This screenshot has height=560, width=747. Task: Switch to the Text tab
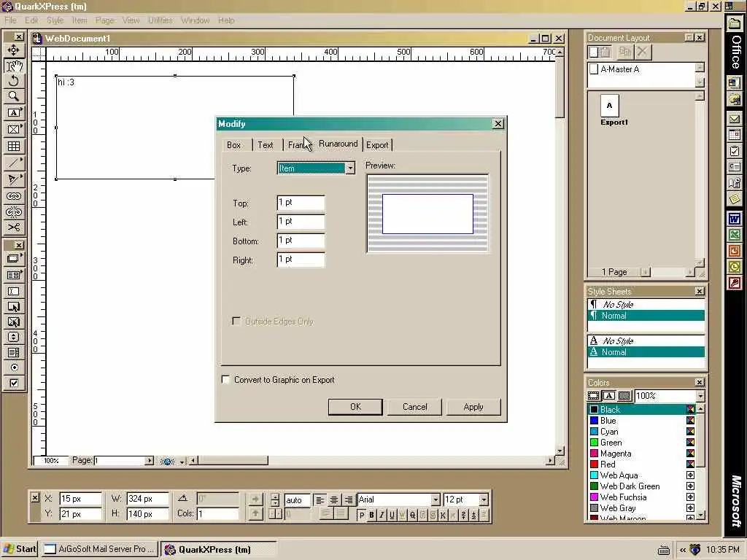click(x=266, y=145)
